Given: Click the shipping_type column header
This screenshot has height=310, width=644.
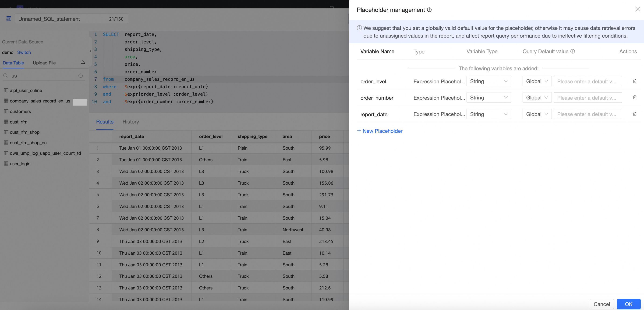Looking at the screenshot, I should [x=252, y=136].
